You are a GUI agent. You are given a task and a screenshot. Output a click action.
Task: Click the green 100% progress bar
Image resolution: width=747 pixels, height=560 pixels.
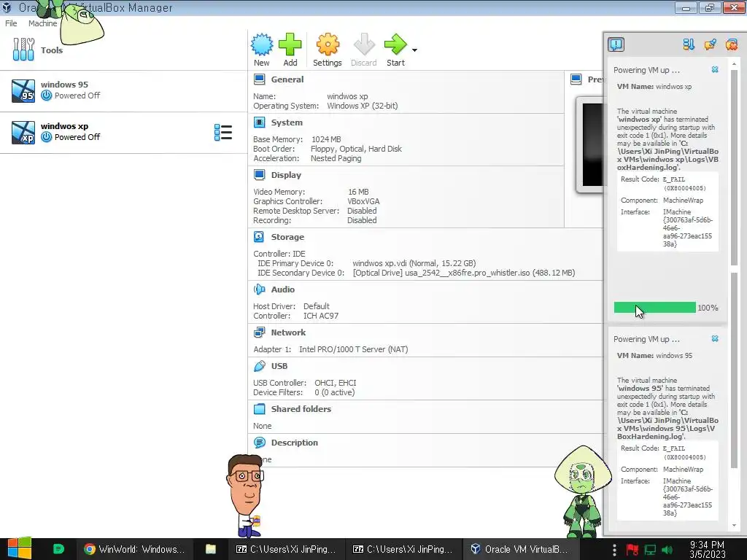pyautogui.click(x=654, y=308)
